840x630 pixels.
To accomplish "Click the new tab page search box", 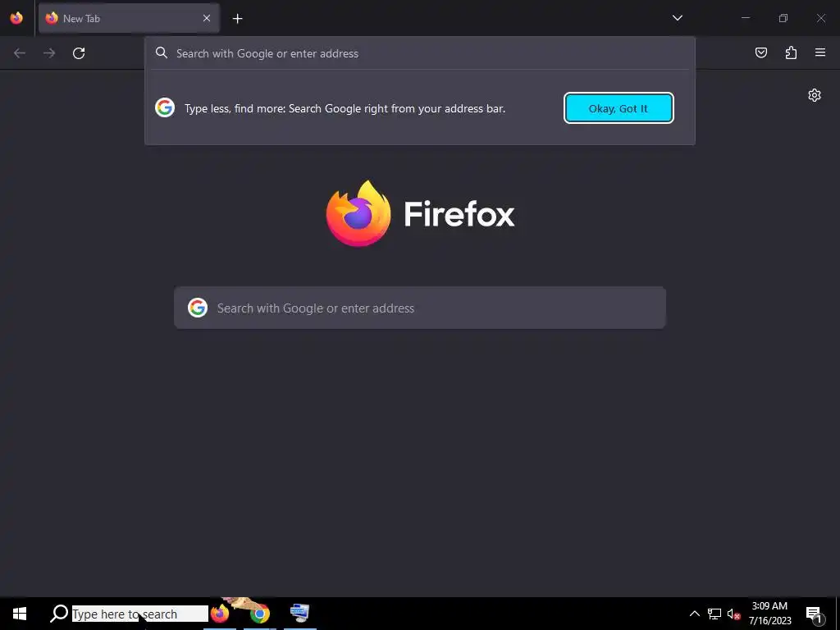I will (420, 308).
